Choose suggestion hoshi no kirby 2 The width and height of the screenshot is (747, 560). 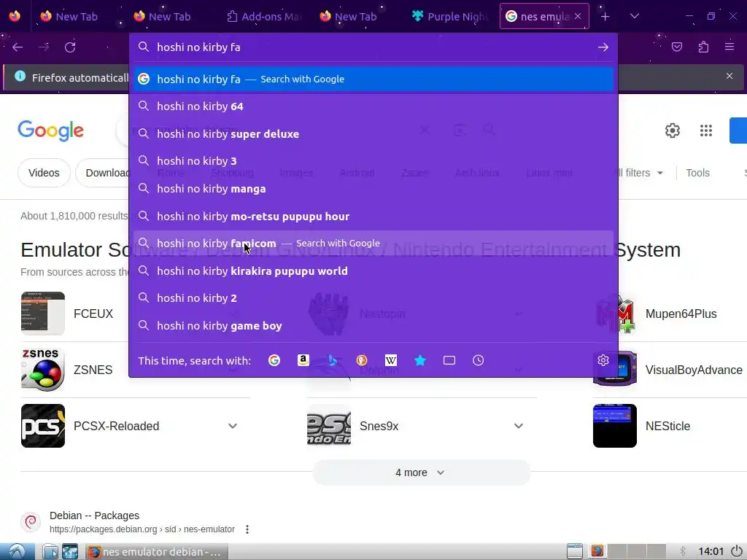pos(373,298)
